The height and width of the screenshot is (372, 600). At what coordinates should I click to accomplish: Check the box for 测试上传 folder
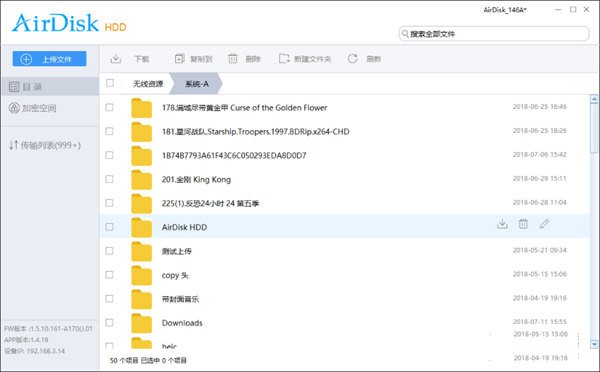[109, 251]
